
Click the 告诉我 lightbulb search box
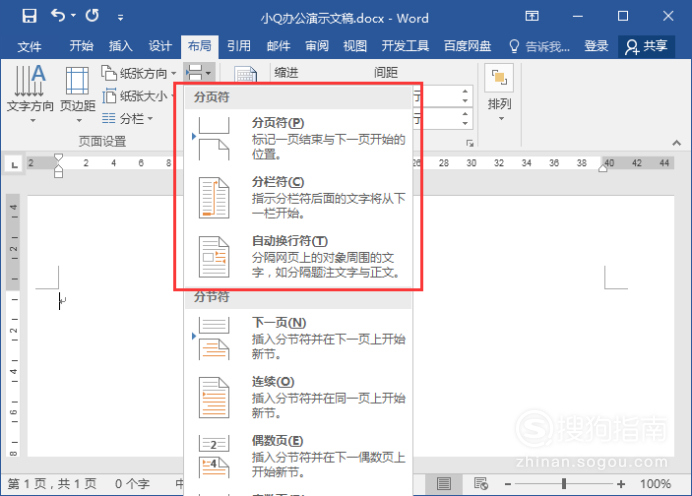(539, 46)
